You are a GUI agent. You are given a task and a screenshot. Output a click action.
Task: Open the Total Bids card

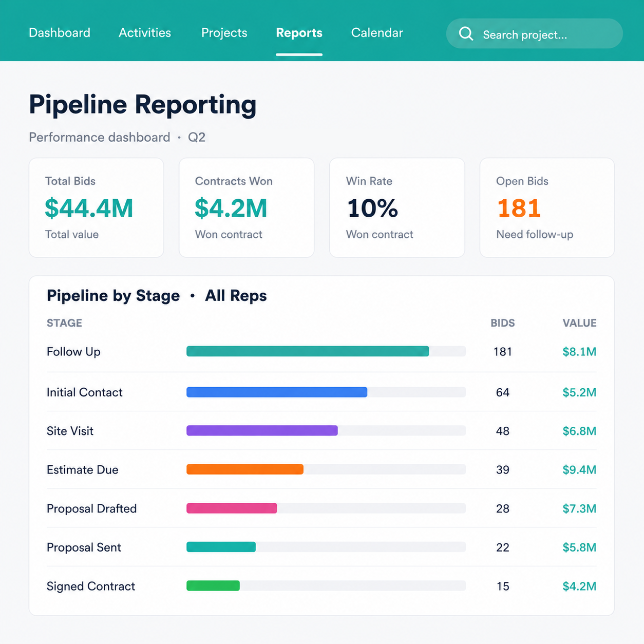[97, 207]
